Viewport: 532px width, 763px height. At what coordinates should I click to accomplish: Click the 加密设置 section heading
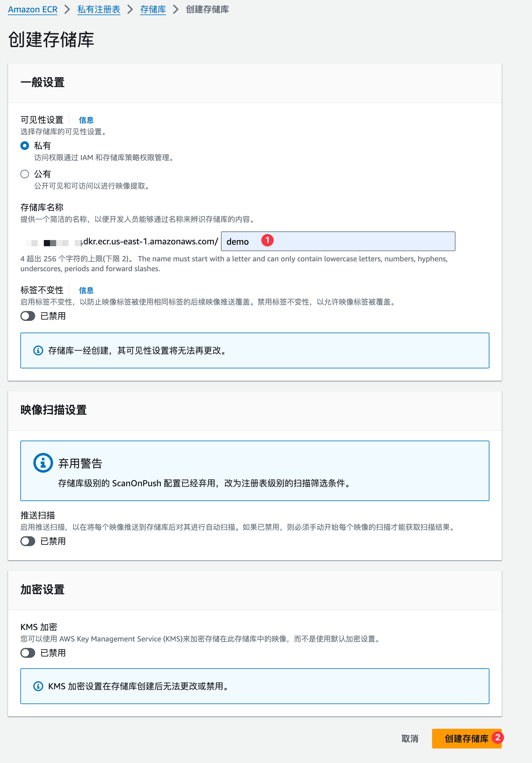(x=43, y=590)
